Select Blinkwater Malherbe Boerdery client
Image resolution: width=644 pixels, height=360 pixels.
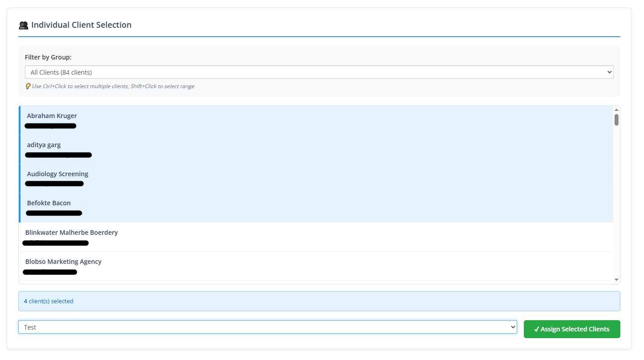[x=71, y=233]
